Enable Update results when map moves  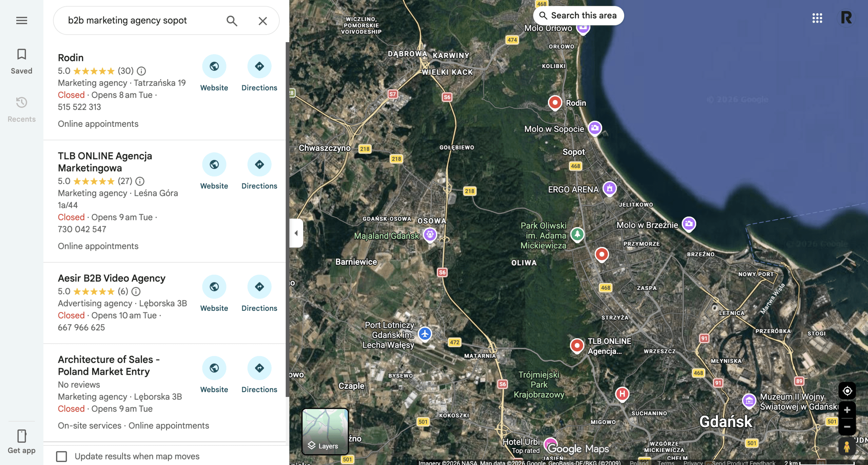[x=61, y=456]
